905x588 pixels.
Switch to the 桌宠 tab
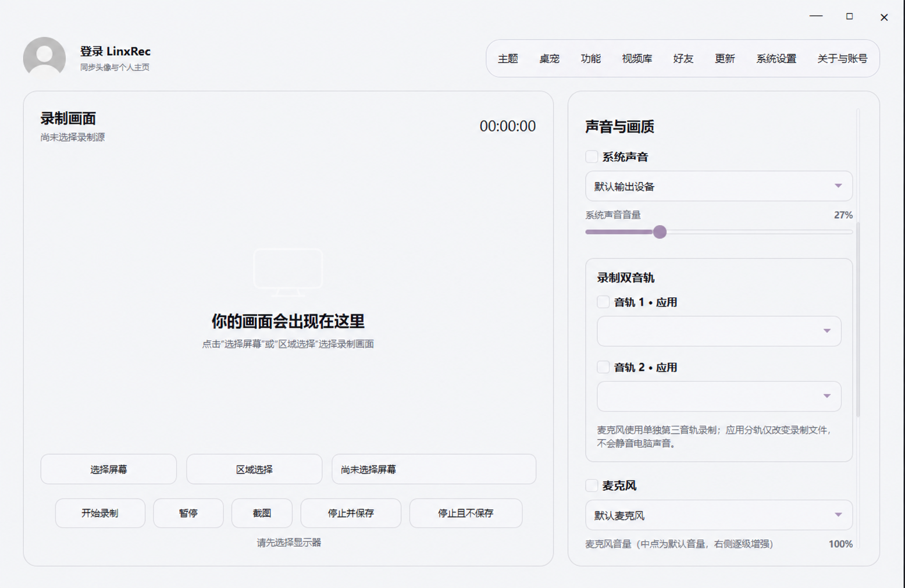tap(549, 59)
